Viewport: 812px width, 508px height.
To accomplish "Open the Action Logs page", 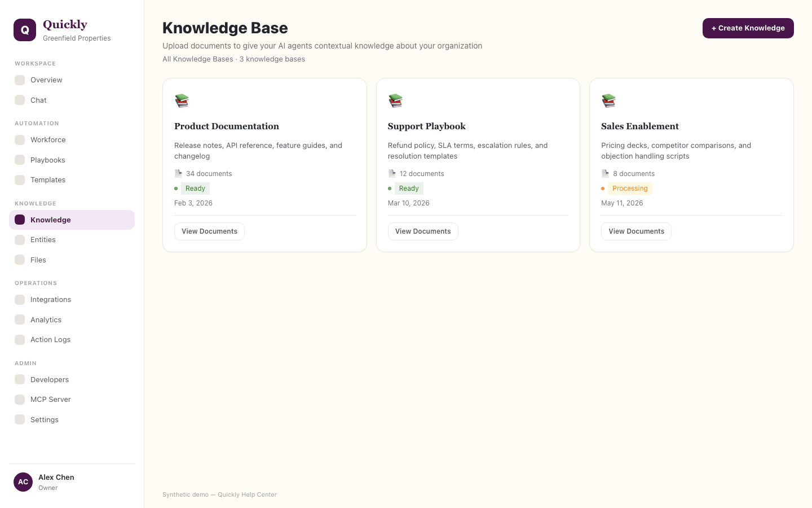I will click(72, 340).
